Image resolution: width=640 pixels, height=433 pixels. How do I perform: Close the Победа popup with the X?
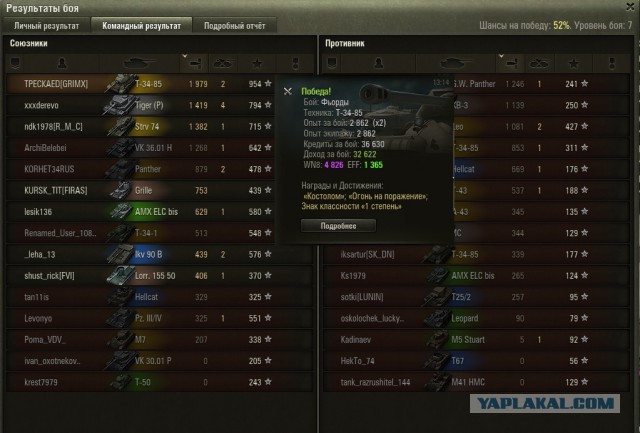point(288,91)
